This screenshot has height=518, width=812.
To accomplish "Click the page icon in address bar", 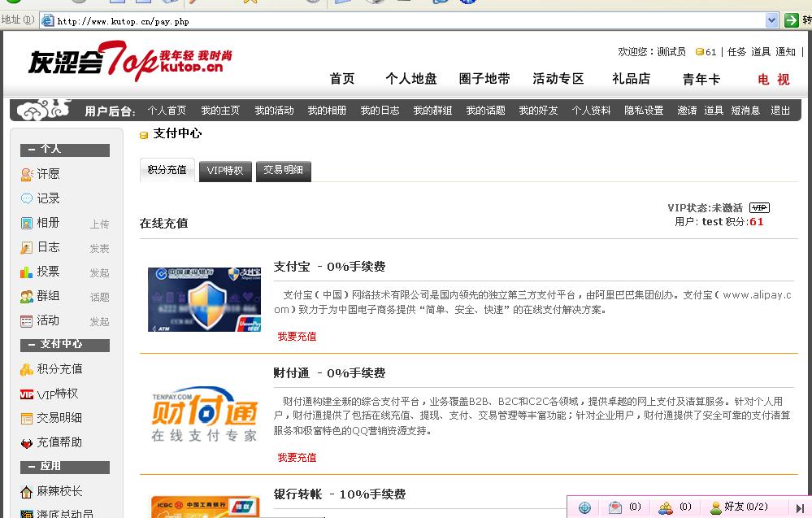I will pos(48,20).
